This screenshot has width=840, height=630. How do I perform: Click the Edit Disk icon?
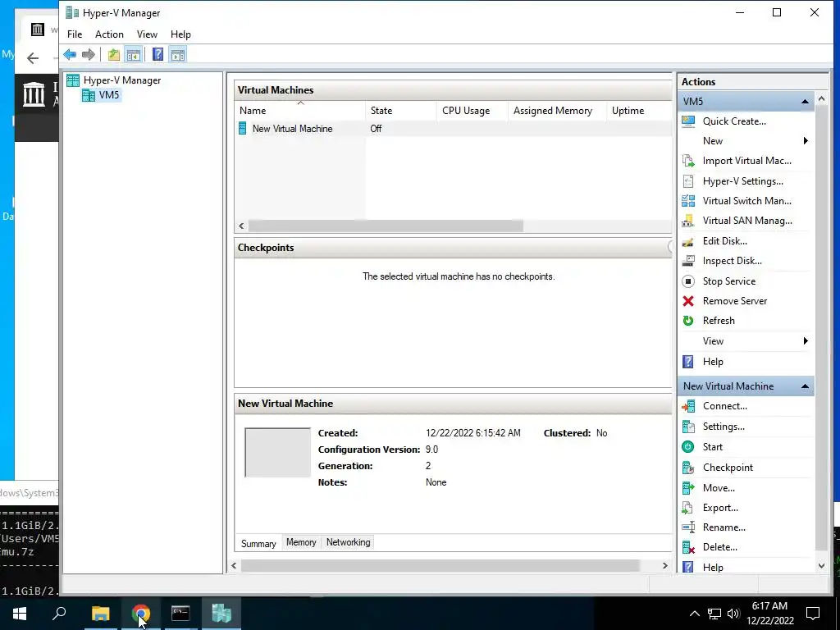(688, 241)
